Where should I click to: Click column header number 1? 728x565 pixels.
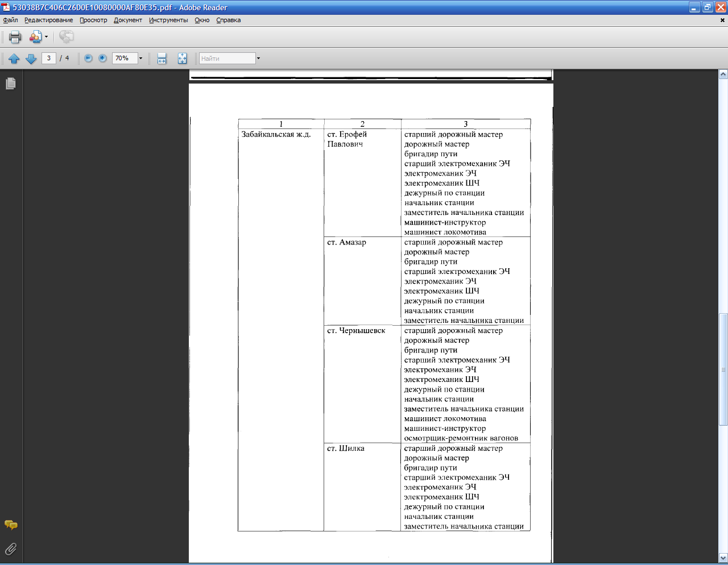(x=281, y=124)
